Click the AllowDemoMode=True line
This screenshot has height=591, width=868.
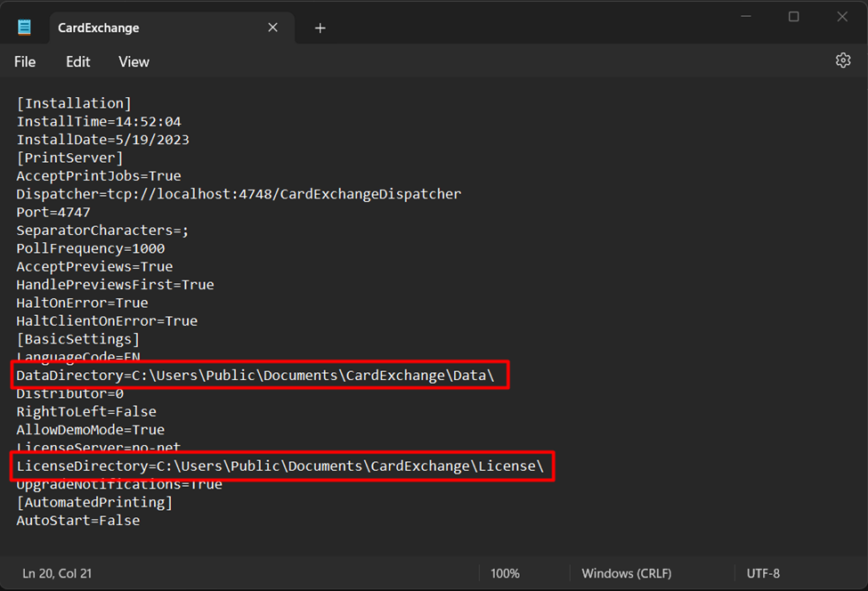pyautogui.click(x=90, y=430)
